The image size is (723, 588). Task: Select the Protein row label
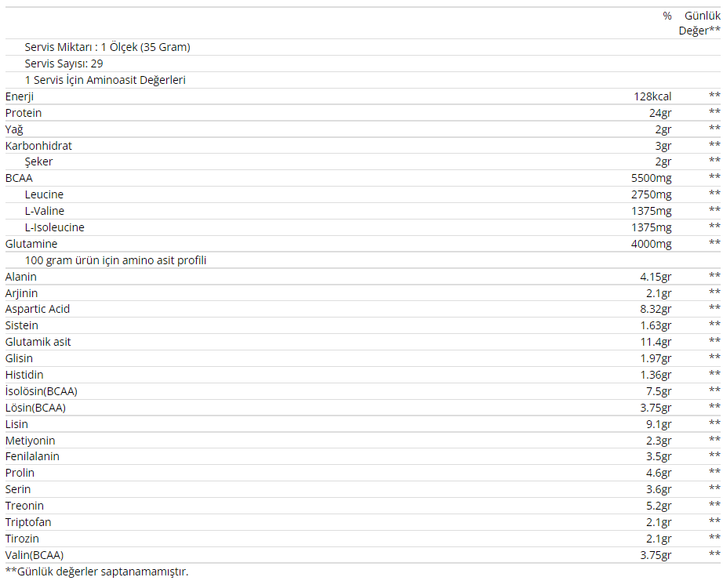coord(24,113)
